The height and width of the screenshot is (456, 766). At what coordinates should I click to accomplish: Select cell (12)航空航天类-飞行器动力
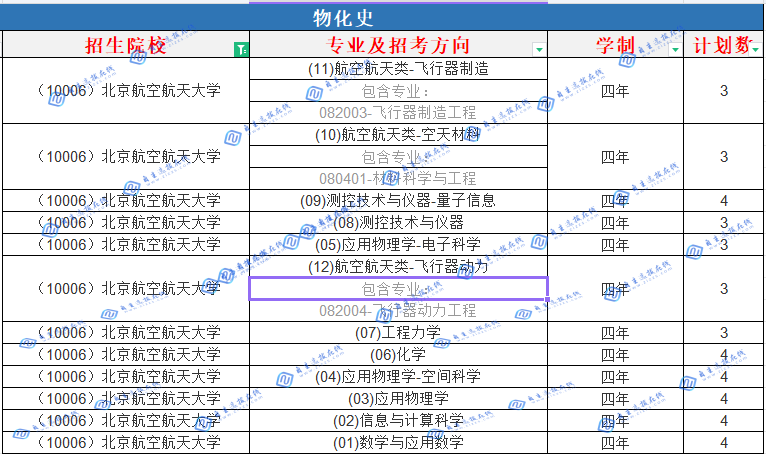pyautogui.click(x=398, y=266)
